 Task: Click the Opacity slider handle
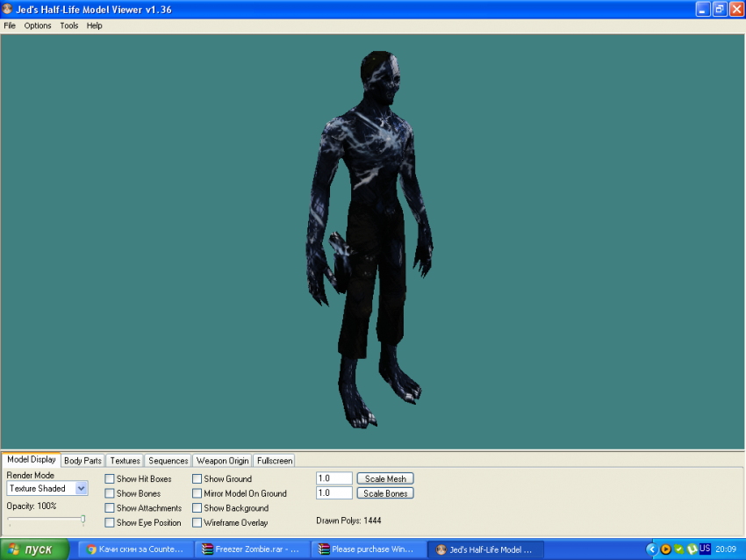[83, 520]
